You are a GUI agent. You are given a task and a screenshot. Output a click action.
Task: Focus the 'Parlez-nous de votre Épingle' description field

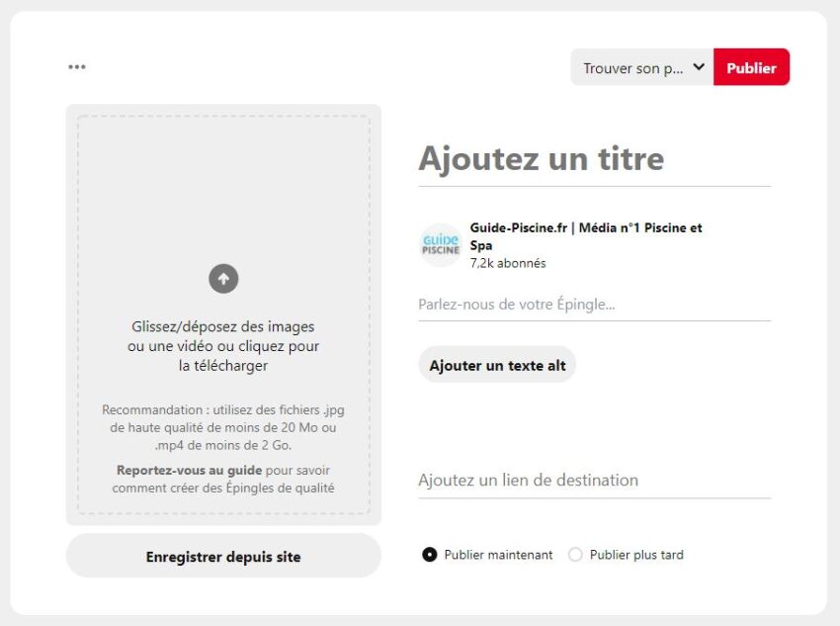593,305
